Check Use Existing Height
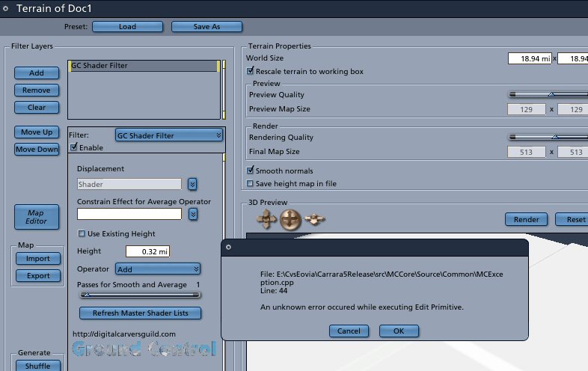588x371 pixels. click(x=82, y=233)
